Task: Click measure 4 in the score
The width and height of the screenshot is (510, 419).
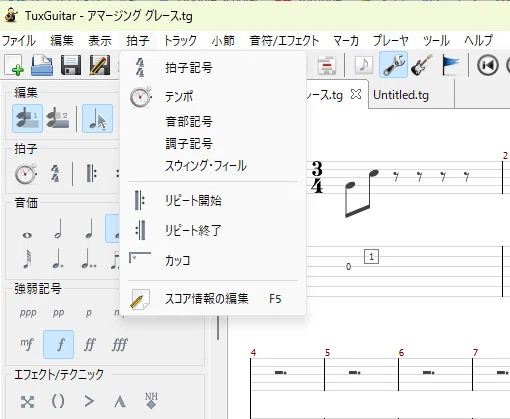Action: (287, 374)
